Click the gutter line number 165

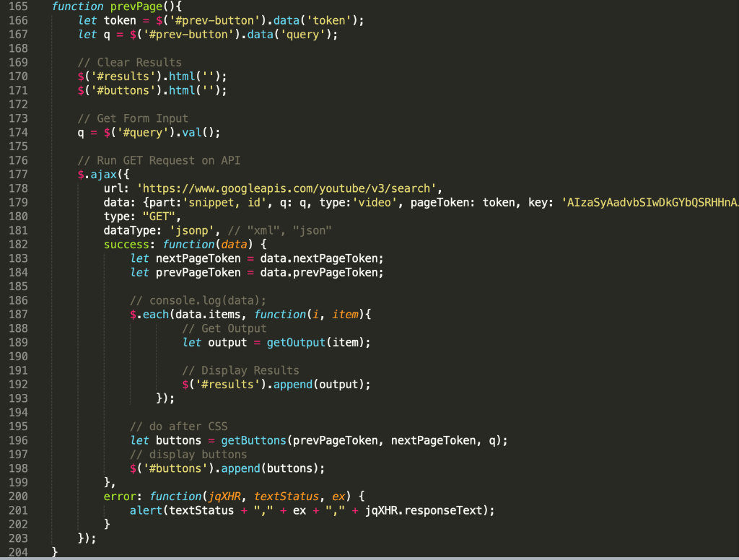coord(18,6)
